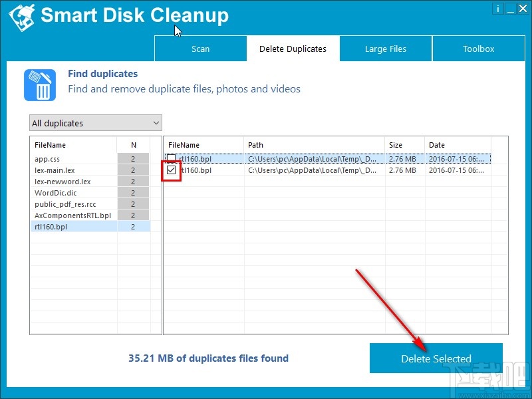532x399 pixels.
Task: Click the path of the first rtl160.bpl row
Action: pyautogui.click(x=312, y=159)
